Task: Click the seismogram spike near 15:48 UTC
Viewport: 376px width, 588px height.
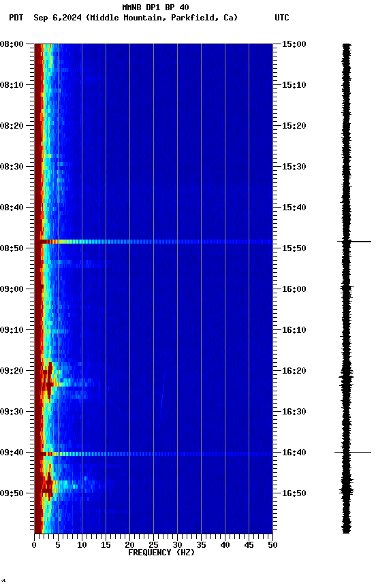Action: [x=354, y=242]
